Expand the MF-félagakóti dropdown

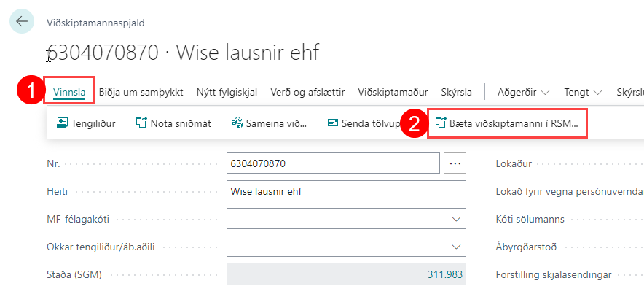[x=456, y=219]
